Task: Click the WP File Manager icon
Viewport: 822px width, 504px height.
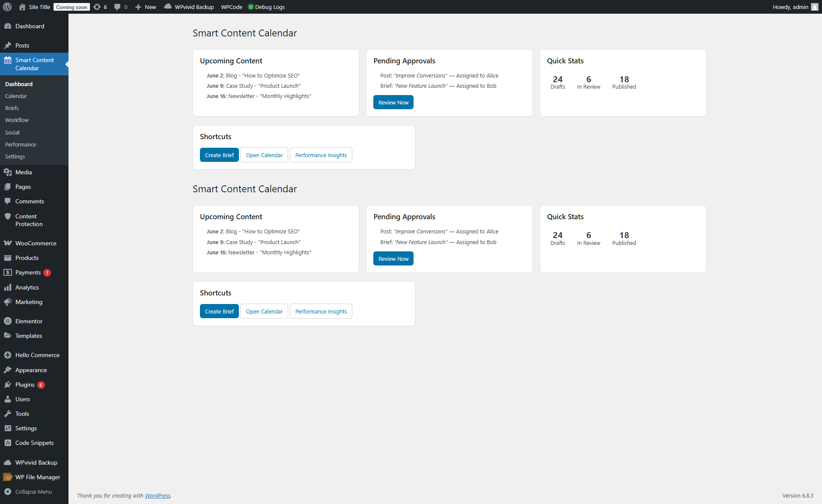Action: (8, 477)
